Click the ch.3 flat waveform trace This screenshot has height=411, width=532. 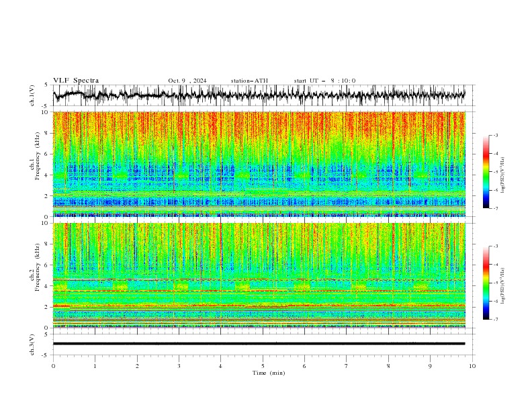coord(259,344)
